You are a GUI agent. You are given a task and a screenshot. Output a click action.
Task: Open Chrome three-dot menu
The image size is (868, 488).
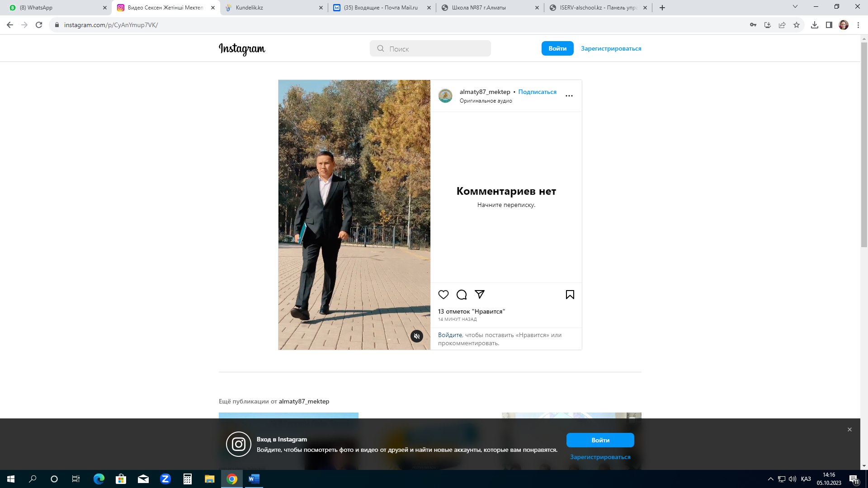858,25
